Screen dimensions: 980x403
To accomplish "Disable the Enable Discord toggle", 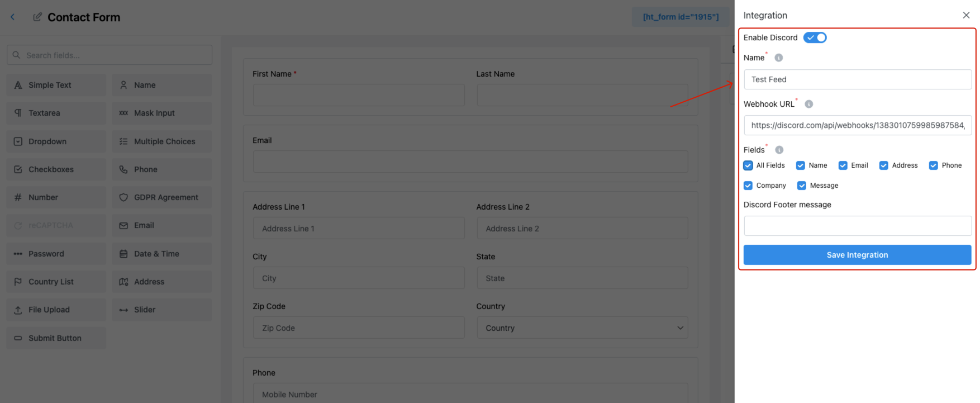I will point(815,37).
